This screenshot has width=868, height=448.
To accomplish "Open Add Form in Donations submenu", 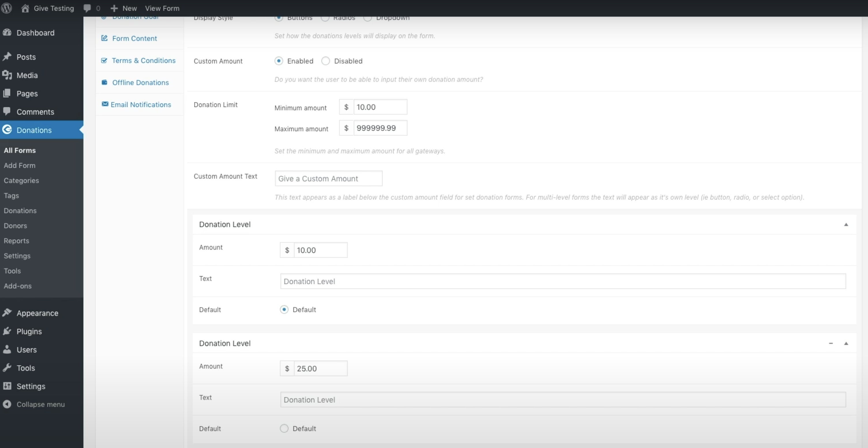I will 20,165.
